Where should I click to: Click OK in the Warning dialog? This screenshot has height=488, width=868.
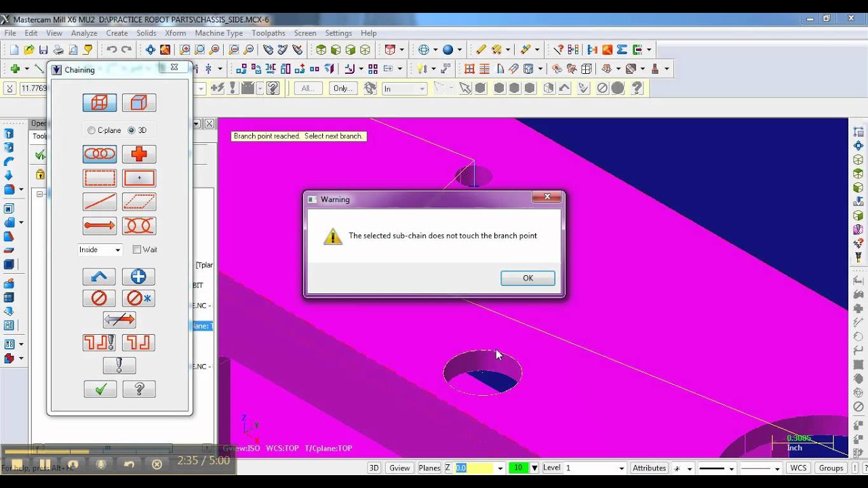(528, 278)
